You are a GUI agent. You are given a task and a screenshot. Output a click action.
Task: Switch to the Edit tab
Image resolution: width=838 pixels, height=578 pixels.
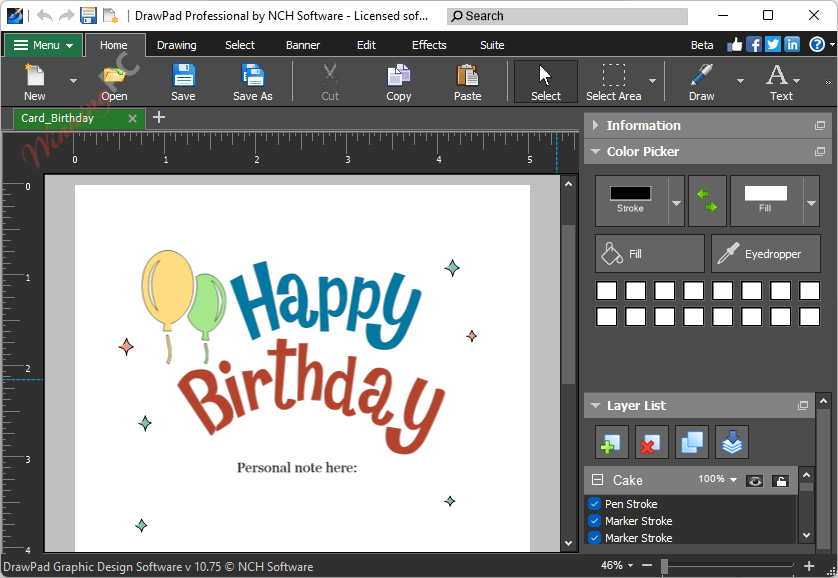point(367,45)
